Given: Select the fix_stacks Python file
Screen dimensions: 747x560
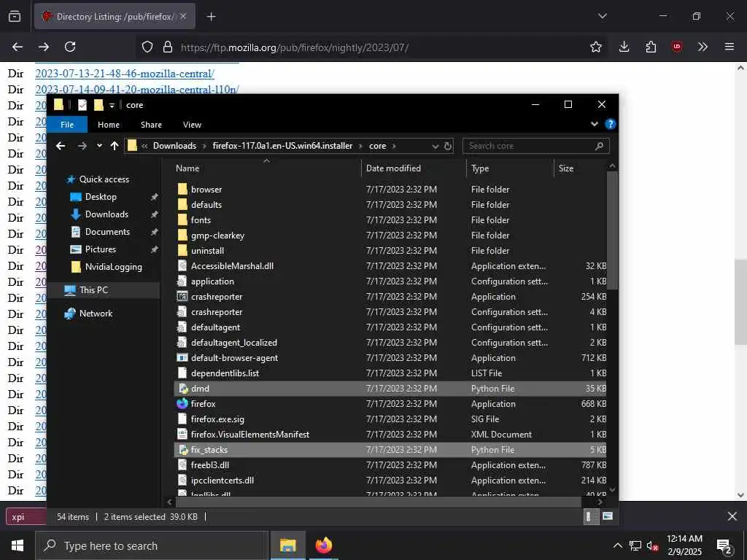Looking at the screenshot, I should click(390, 449).
